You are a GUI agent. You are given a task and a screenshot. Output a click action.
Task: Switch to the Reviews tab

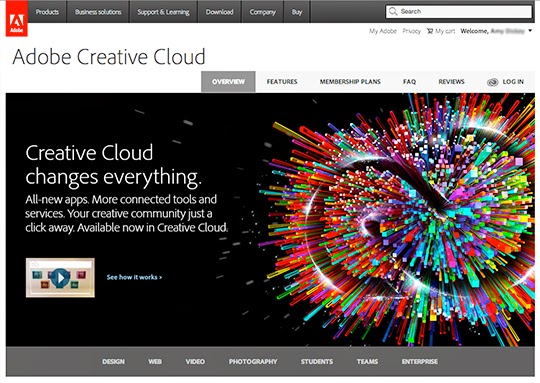click(451, 82)
